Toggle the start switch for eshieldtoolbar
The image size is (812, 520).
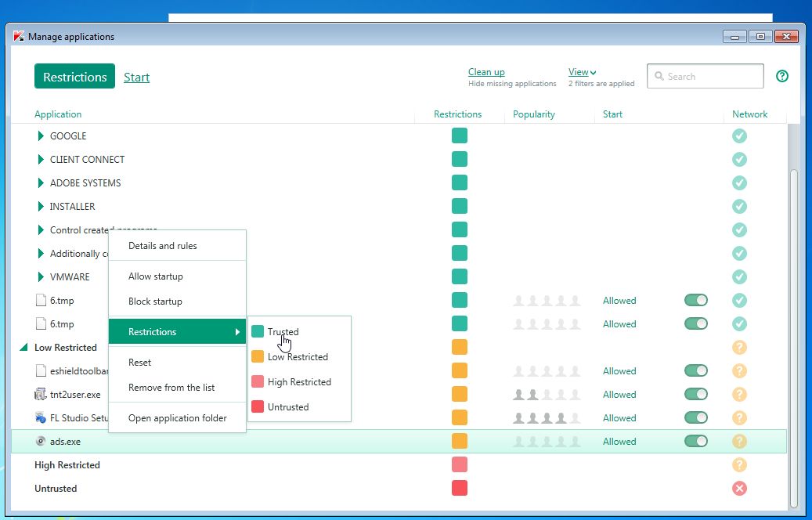[696, 371]
